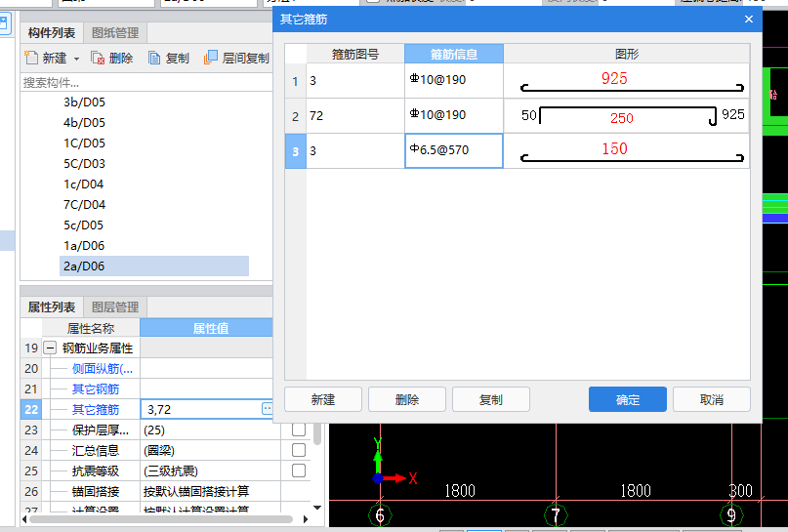
Task: Click the 删除 button in dialog
Action: [407, 399]
